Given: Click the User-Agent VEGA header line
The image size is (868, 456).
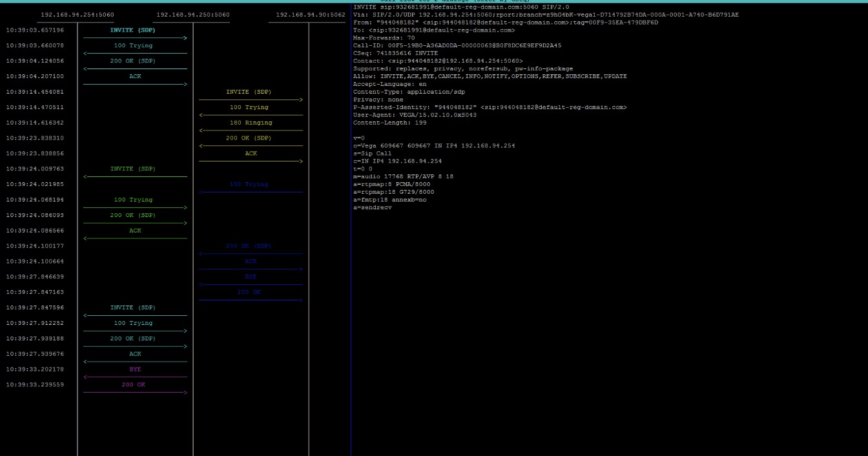Looking at the screenshot, I should point(415,115).
